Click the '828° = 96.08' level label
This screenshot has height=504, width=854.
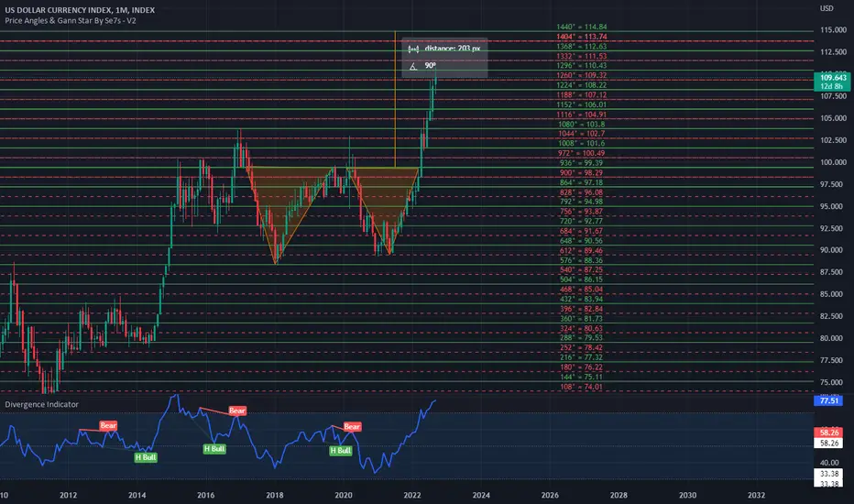[581, 192]
